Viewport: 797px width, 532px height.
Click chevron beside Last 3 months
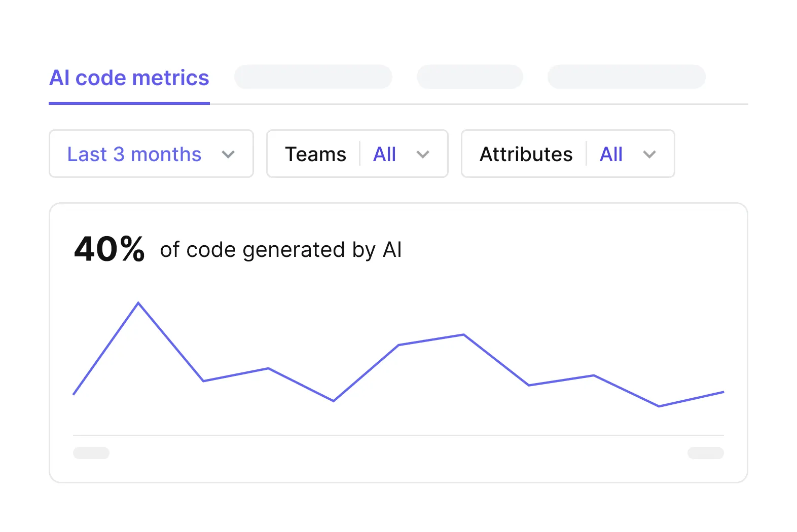pyautogui.click(x=228, y=155)
